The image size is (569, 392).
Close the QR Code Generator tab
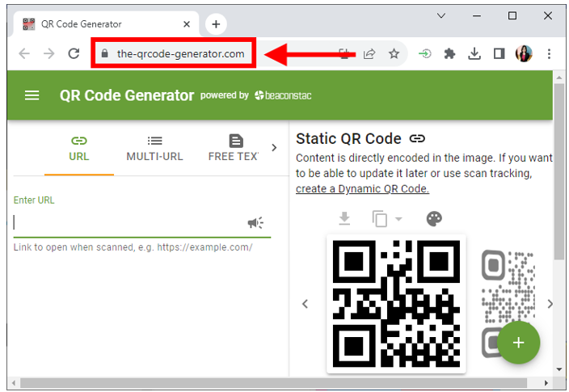click(x=187, y=24)
